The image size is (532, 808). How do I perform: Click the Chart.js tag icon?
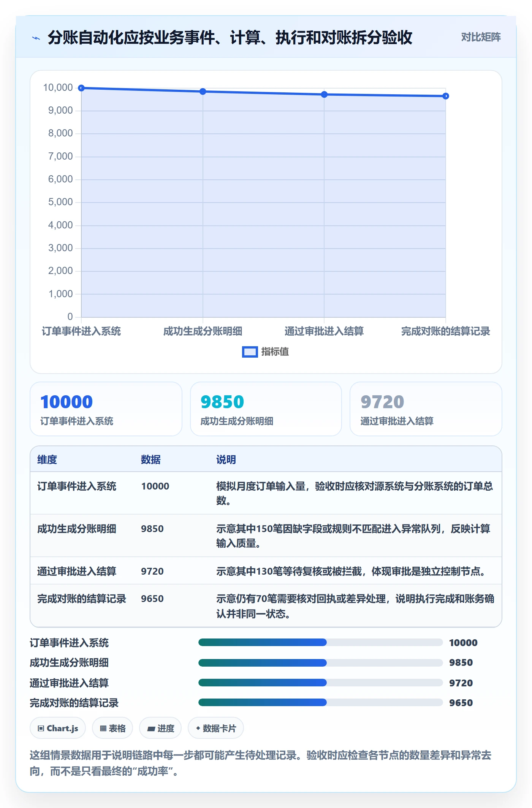pyautogui.click(x=41, y=729)
